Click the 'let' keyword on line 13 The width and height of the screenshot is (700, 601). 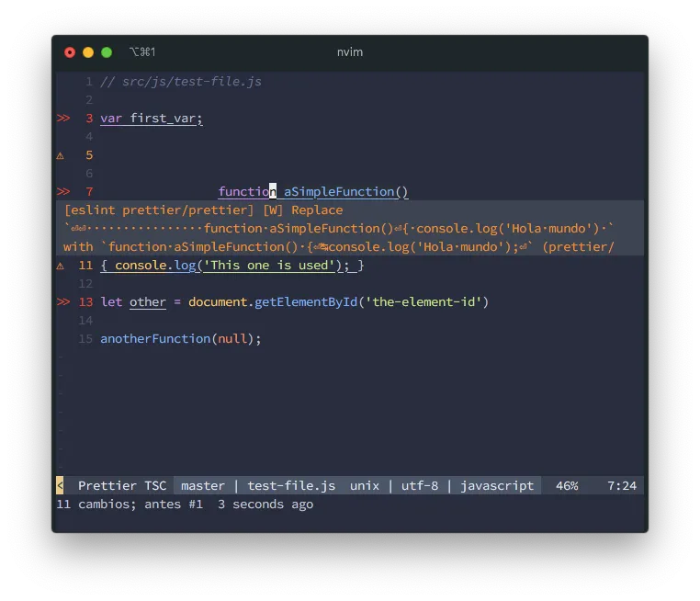111,302
